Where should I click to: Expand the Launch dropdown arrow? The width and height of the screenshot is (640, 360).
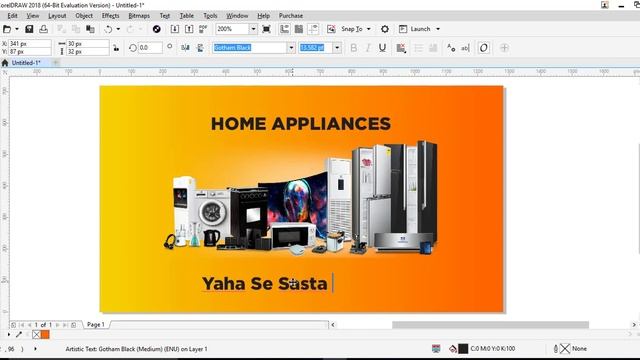coord(438,29)
